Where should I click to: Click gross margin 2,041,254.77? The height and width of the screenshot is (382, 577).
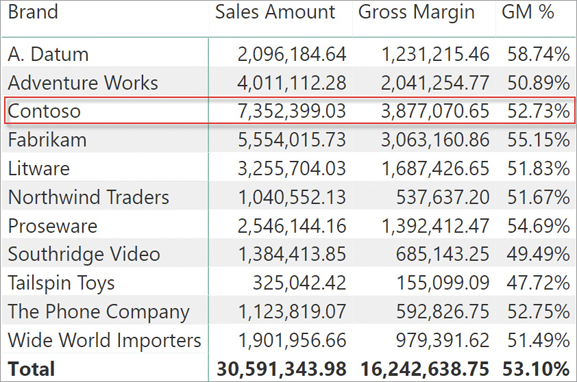435,83
